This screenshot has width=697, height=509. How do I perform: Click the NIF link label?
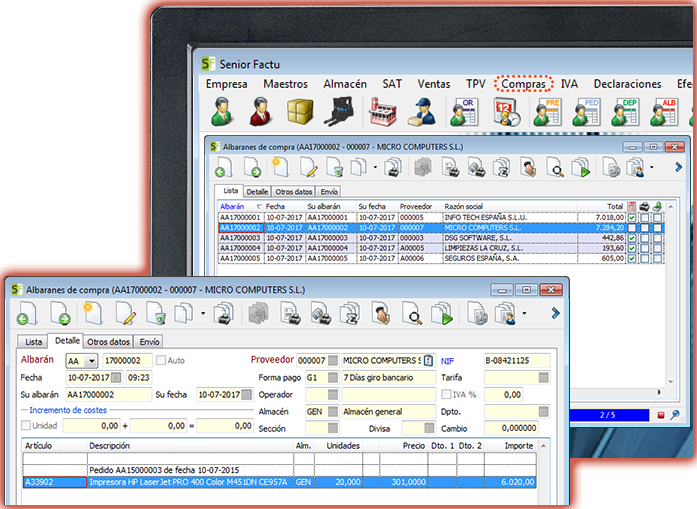pos(447,361)
